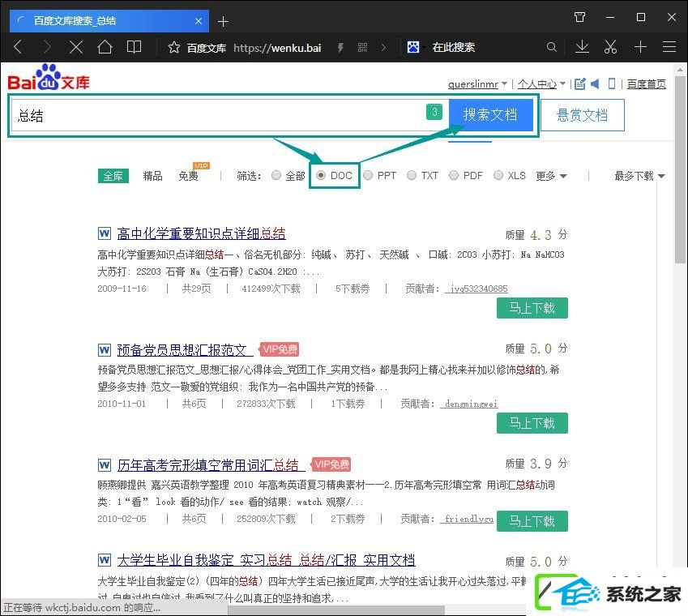Click the speaker announcement icon

(x=596, y=83)
